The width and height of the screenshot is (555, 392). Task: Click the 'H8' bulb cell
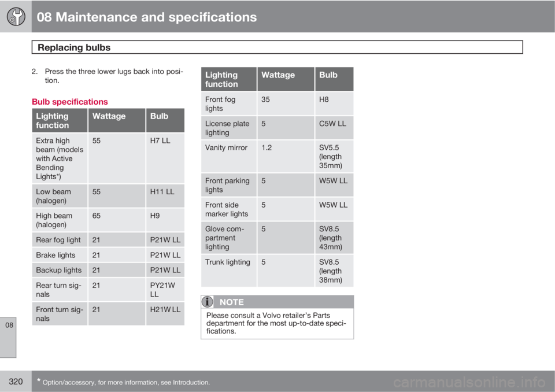point(334,103)
